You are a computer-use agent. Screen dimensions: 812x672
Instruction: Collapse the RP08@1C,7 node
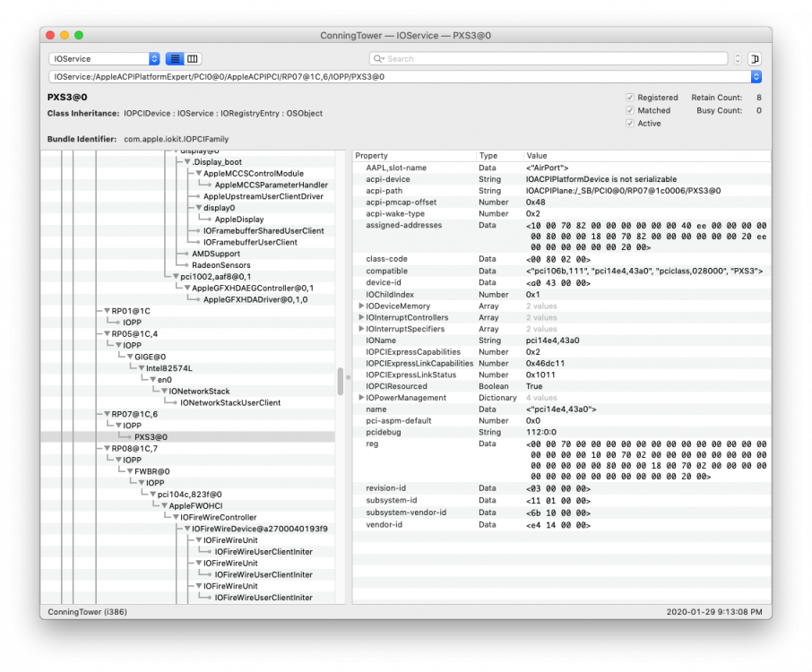point(107,448)
